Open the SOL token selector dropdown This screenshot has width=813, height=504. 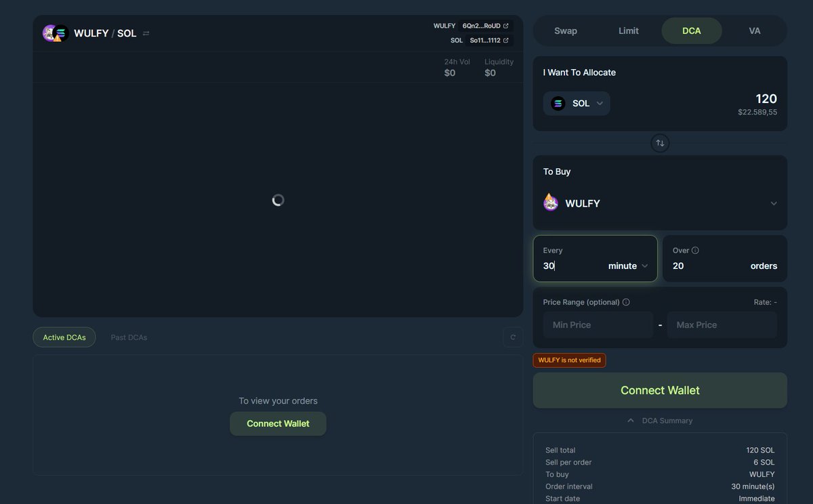577,103
